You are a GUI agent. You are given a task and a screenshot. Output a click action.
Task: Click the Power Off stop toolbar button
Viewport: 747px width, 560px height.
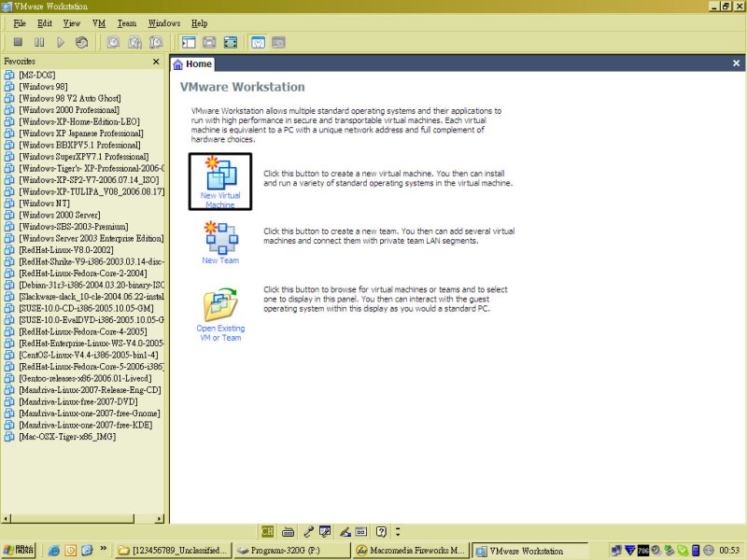18,42
